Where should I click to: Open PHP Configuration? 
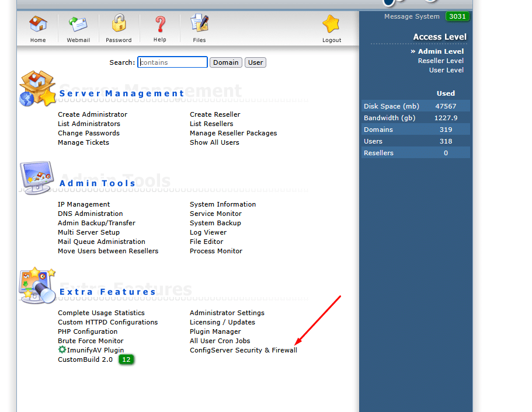(x=88, y=331)
